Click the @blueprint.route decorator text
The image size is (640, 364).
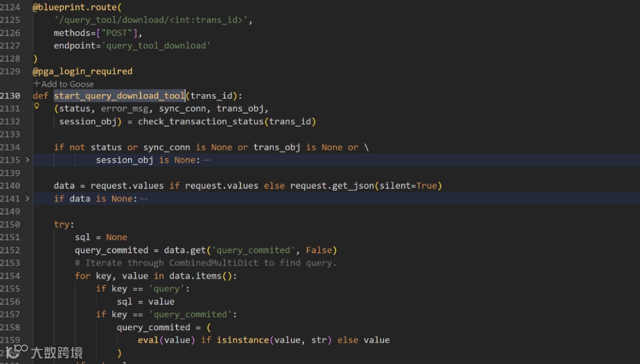(76, 7)
